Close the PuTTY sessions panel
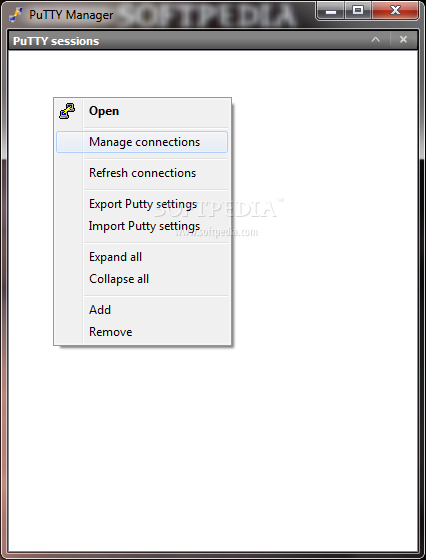This screenshot has height=560, width=426. click(403, 40)
